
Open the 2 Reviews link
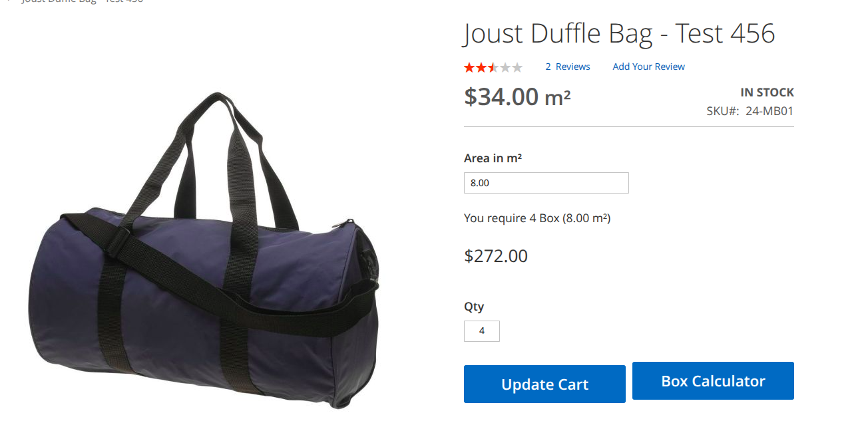pos(568,67)
